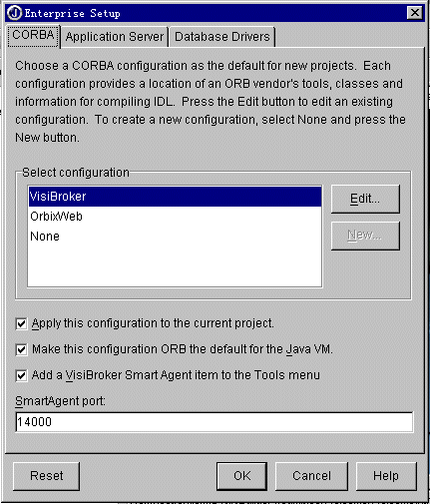This screenshot has width=430, height=504.
Task: Select VisiBroker in the configuration list
Action: (175, 197)
